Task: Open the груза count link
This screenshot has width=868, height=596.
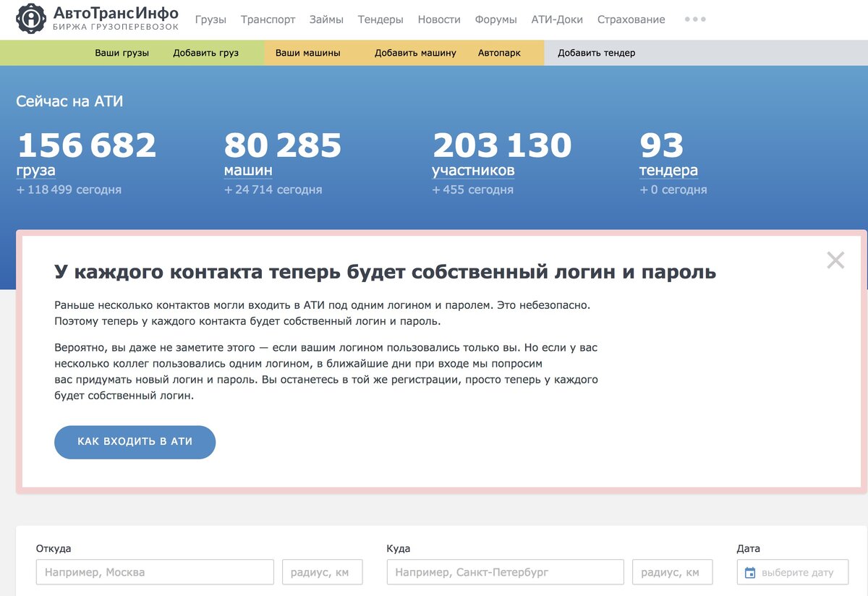Action: tap(36, 171)
